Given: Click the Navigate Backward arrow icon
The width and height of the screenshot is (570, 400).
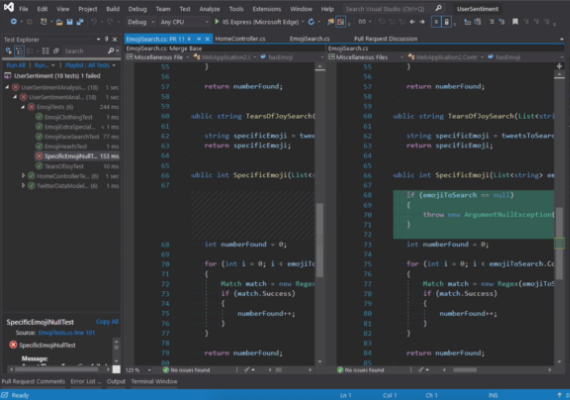Looking at the screenshot, I should coord(412,22).
